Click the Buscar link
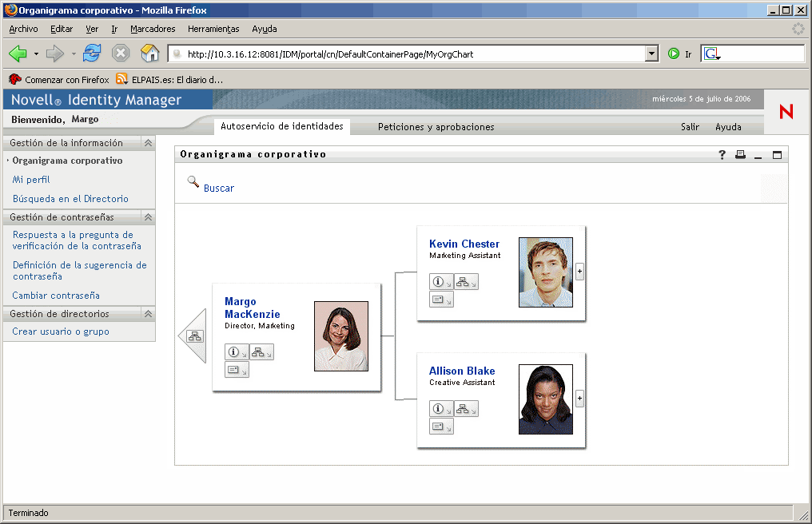 [218, 189]
